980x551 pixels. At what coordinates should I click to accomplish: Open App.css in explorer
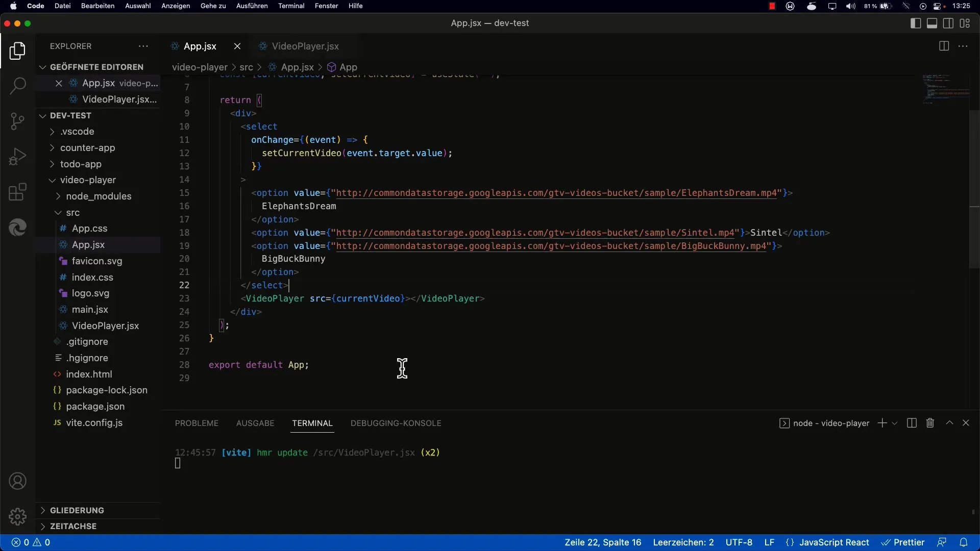pos(97,229)
